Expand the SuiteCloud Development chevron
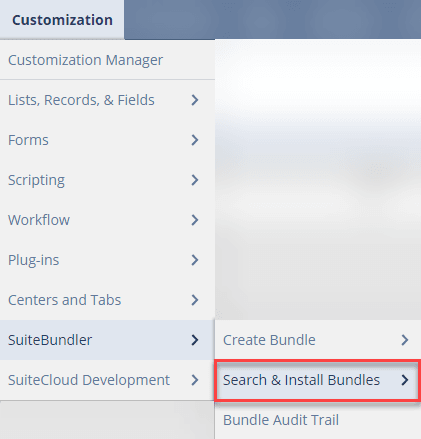The image size is (421, 439). click(x=195, y=380)
